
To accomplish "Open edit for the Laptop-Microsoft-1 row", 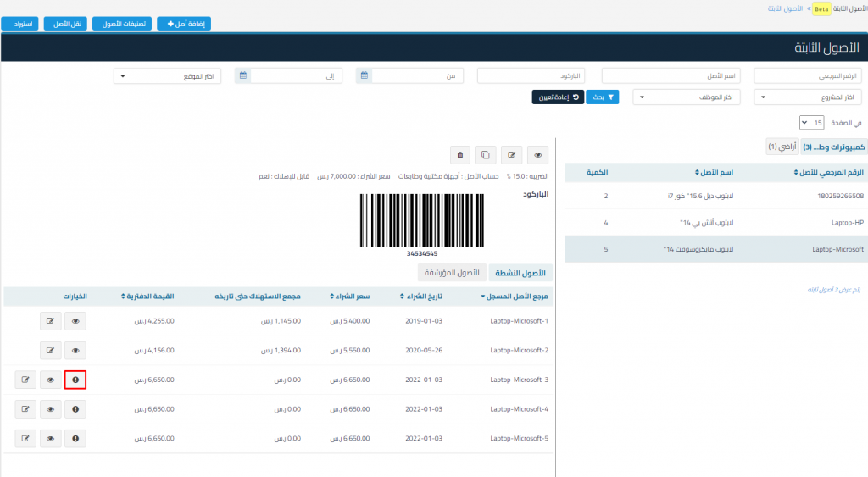I will 50,322.
